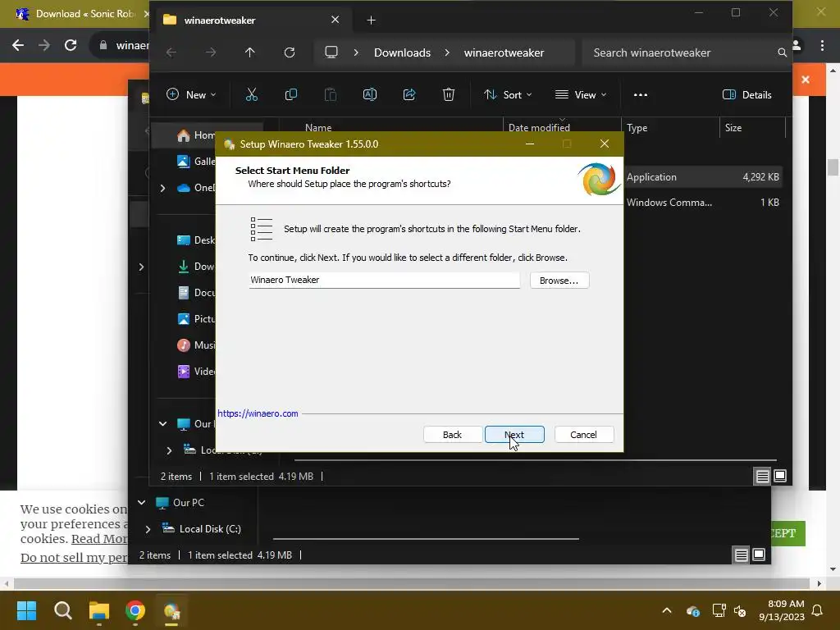Expand Local Disk (C:) in rear Explorer window
The width and height of the screenshot is (840, 630).
coord(148,529)
